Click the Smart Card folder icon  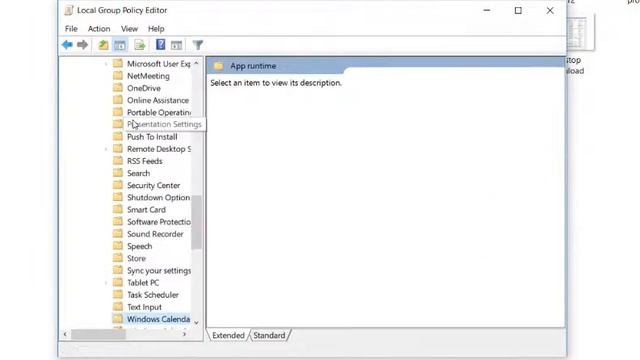tap(118, 209)
